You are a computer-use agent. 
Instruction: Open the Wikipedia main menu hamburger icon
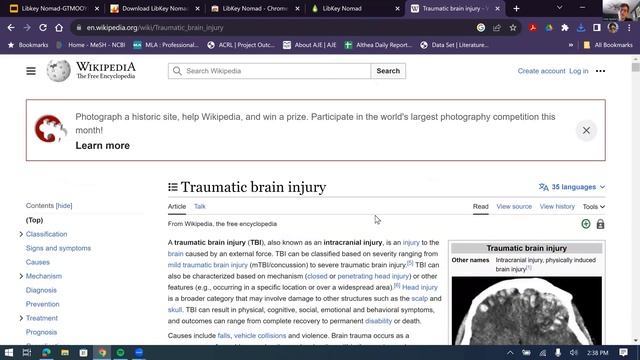click(x=31, y=71)
